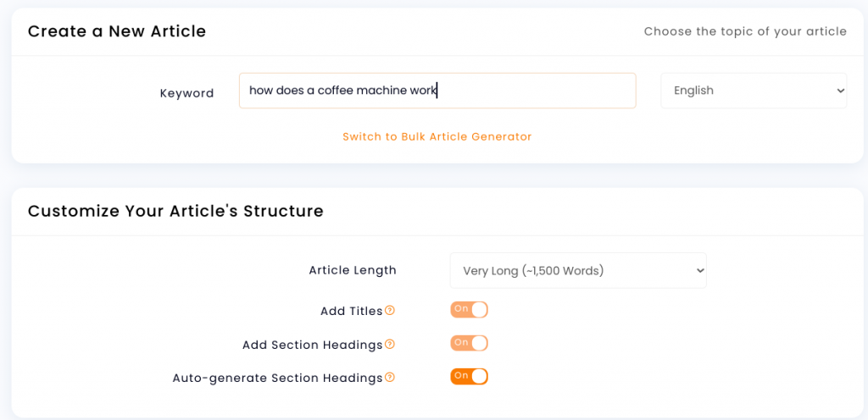Click the Article Length label
The image size is (868, 420).
point(353,270)
